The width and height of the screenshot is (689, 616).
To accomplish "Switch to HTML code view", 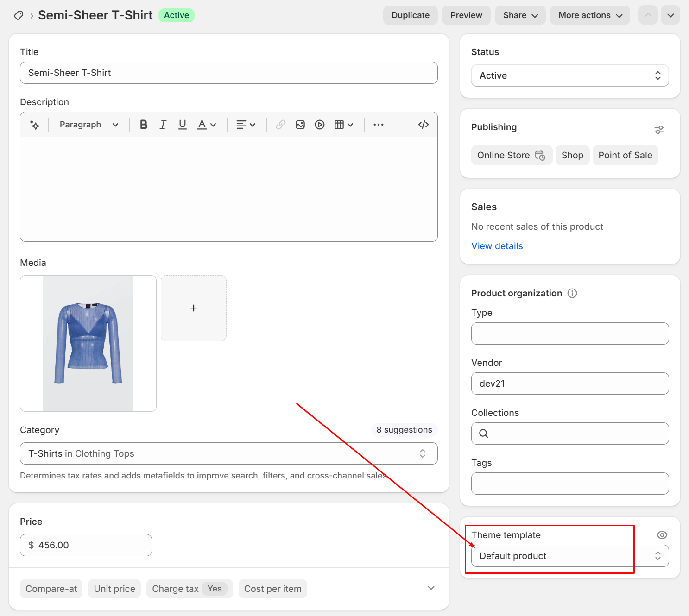I will coord(423,125).
